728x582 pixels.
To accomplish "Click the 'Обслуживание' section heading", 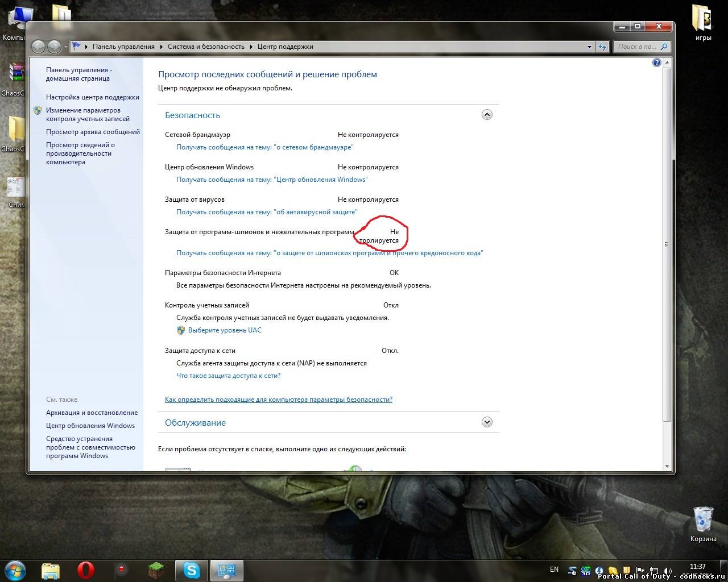I will pyautogui.click(x=195, y=423).
